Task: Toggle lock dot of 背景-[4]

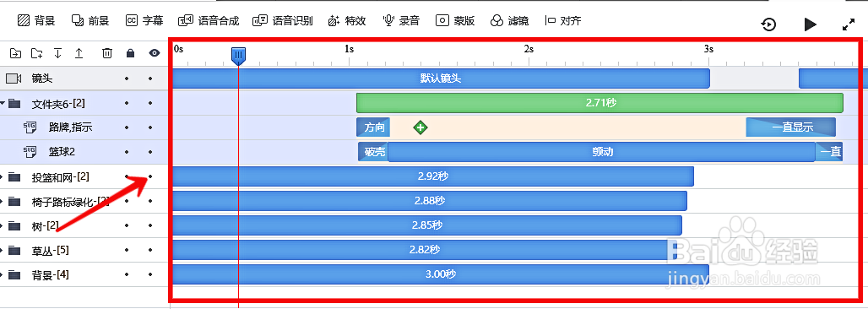Action: pyautogui.click(x=127, y=275)
